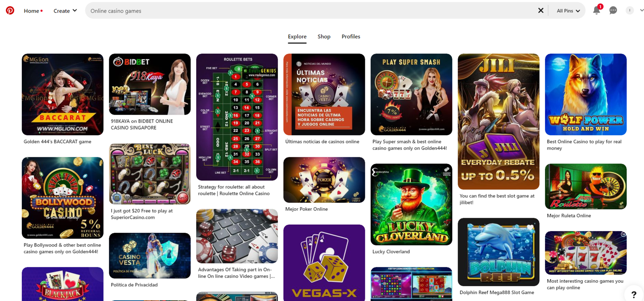Select the Explore tab
The image size is (644, 301).
tap(297, 36)
